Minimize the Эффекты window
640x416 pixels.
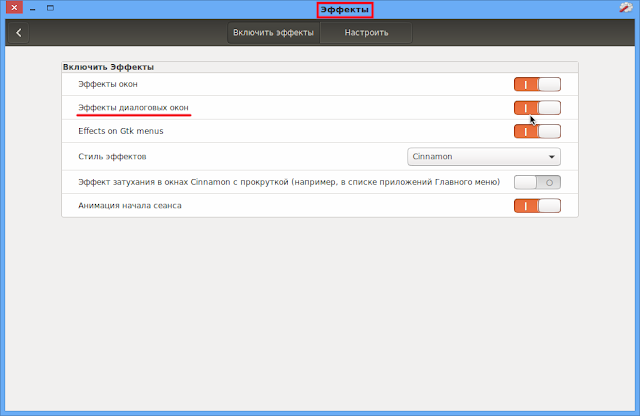(x=33, y=8)
